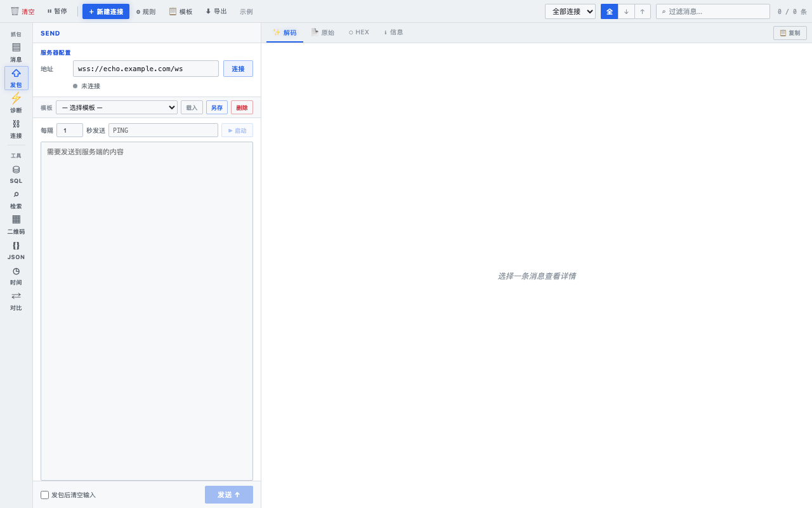Click the 新建连接 new connection button
Screen dimensions: 812x508
tap(106, 11)
